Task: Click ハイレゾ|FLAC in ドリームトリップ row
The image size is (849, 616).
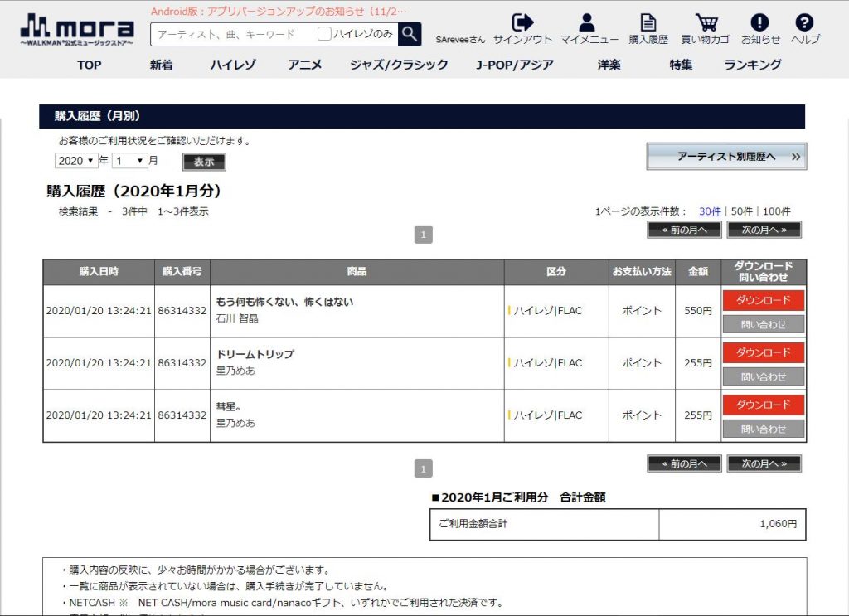Action: pos(547,362)
